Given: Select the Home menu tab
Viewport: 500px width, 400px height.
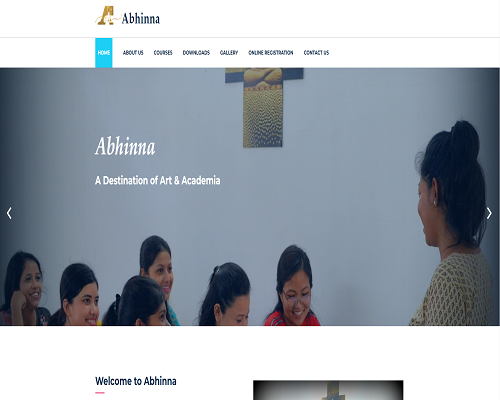Looking at the screenshot, I should [104, 53].
